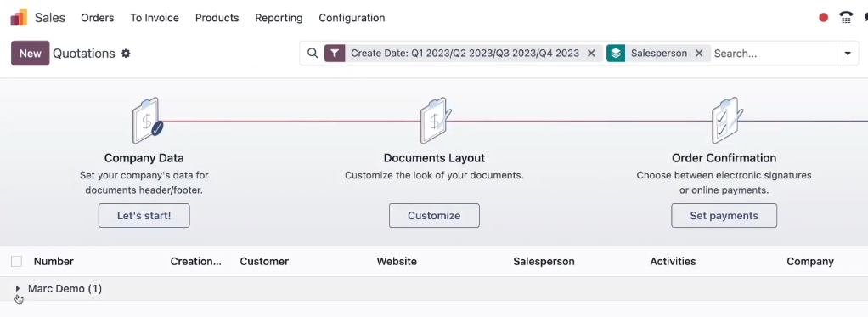Viewport: 868px width, 317px height.
Task: Open the search options dropdown arrow
Action: pyautogui.click(x=848, y=54)
